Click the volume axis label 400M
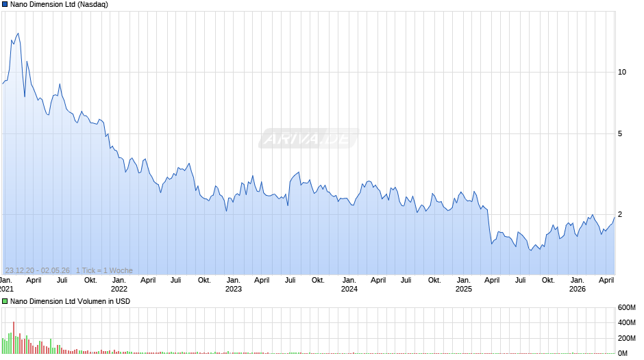This screenshot has height=360, width=644. coord(626,322)
